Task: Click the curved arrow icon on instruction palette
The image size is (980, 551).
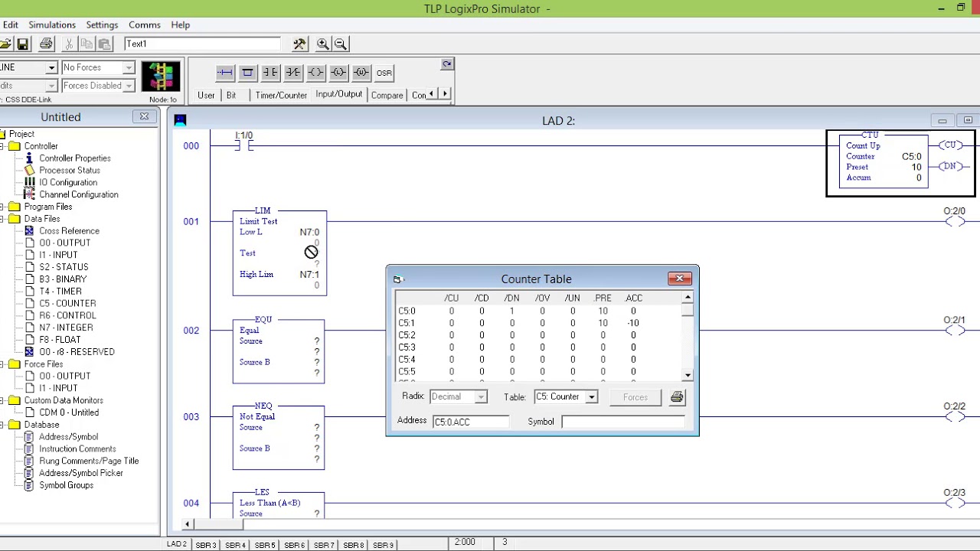Action: click(447, 64)
